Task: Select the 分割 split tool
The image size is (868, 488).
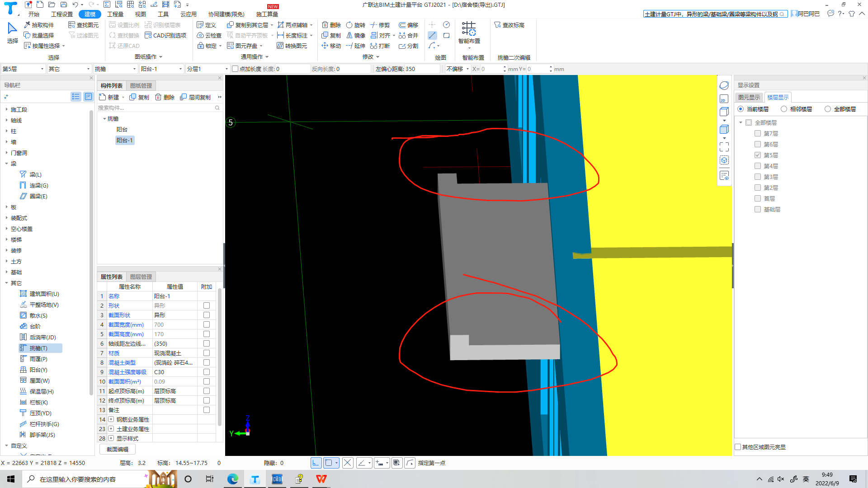Action: click(x=408, y=46)
